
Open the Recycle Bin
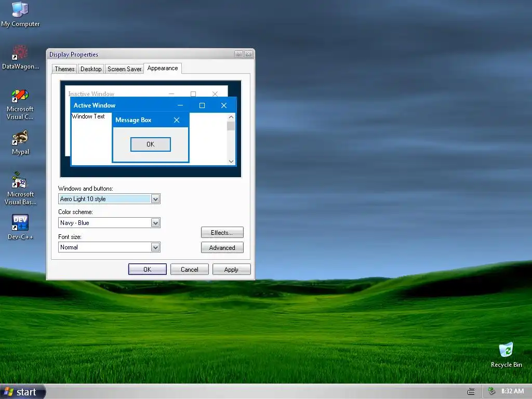point(506,355)
